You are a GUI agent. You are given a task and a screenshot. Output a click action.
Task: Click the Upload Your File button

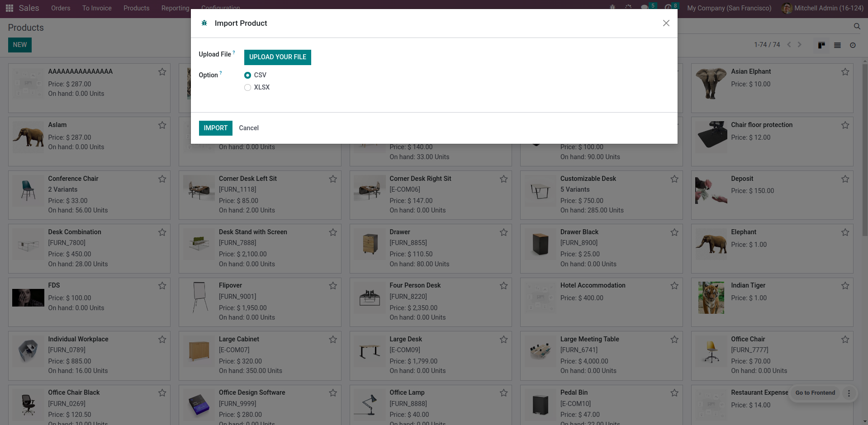[x=277, y=57]
